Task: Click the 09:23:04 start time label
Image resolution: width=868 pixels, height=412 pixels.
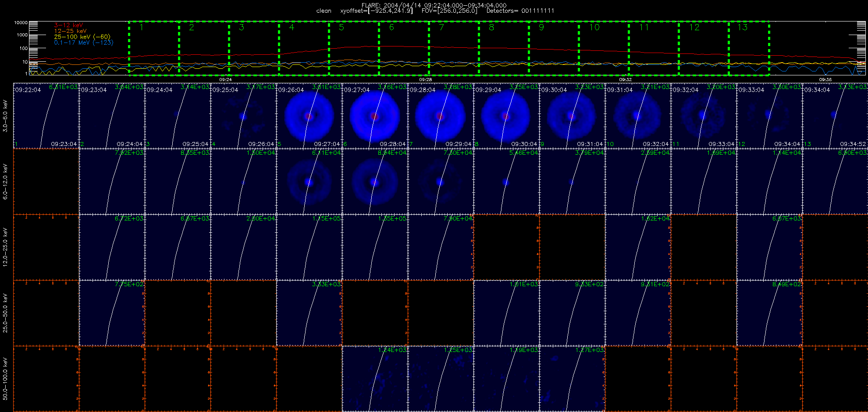Action: coord(93,90)
